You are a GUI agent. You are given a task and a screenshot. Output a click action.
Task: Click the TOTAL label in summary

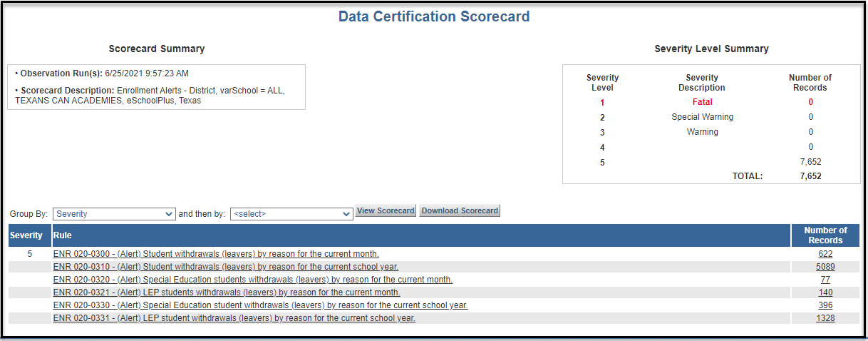click(x=748, y=176)
